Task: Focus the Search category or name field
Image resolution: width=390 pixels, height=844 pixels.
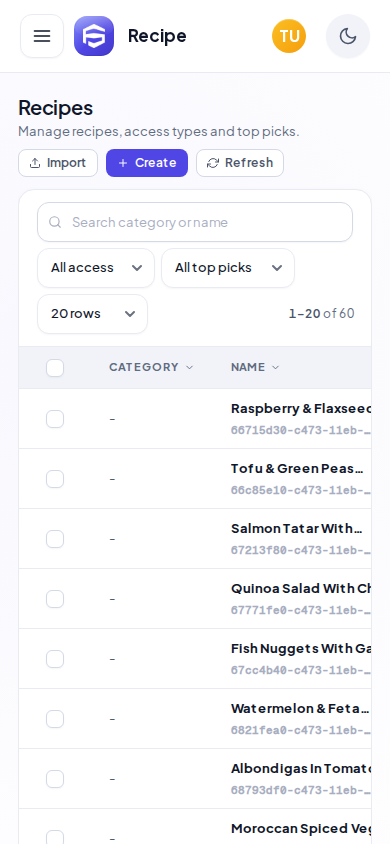Action: [195, 222]
